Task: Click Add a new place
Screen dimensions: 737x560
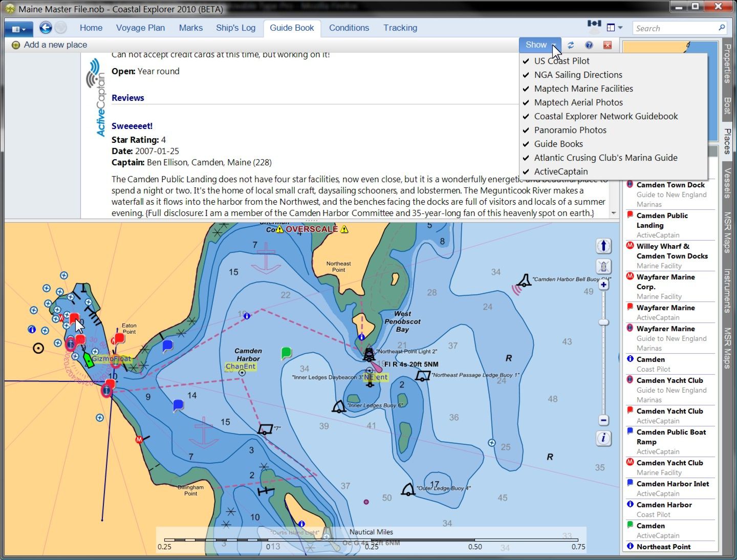Action: coord(50,45)
